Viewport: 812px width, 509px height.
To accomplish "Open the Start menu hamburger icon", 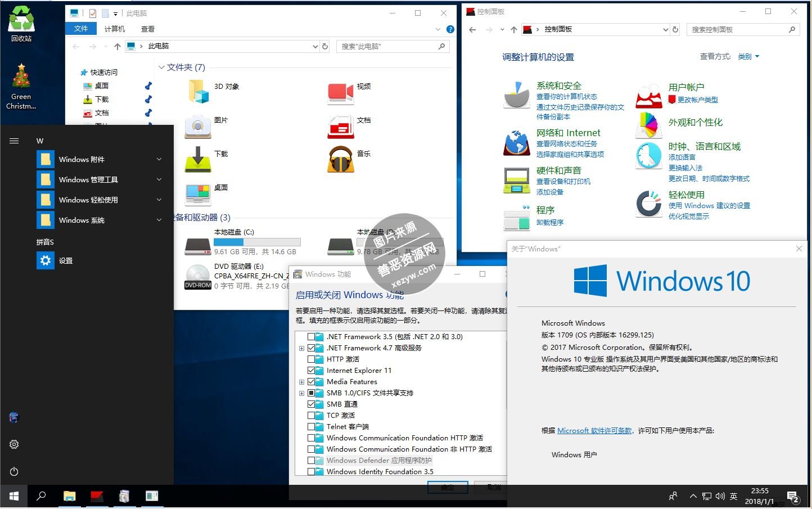I will pyautogui.click(x=14, y=141).
